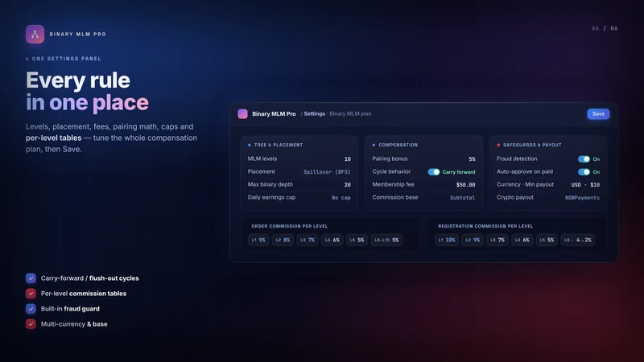The image size is (644, 362).
Task: Edit the Max binary depth value 20
Action: pyautogui.click(x=348, y=185)
